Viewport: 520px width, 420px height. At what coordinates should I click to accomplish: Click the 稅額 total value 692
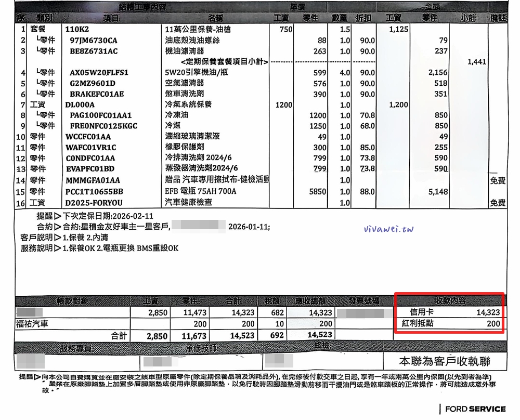point(277,336)
